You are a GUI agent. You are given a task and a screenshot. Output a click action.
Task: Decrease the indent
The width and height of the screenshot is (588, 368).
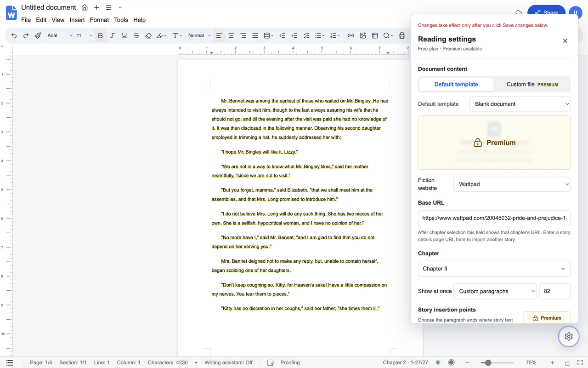coord(282,35)
